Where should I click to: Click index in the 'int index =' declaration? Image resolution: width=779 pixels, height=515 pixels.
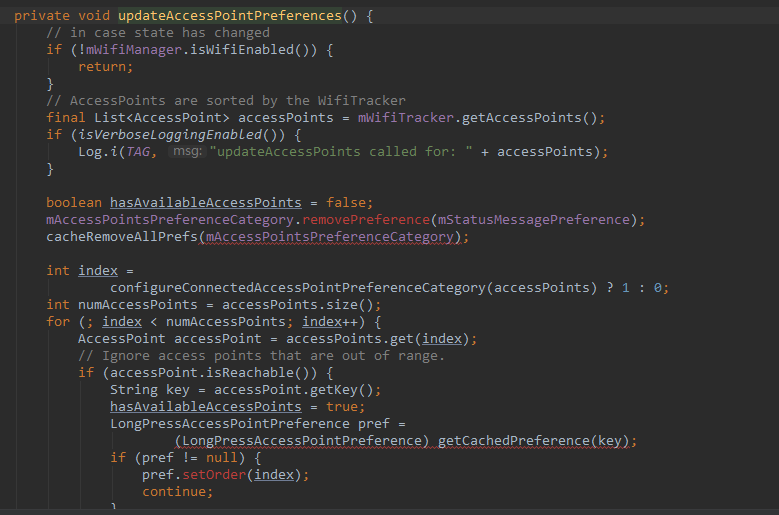(x=98, y=271)
